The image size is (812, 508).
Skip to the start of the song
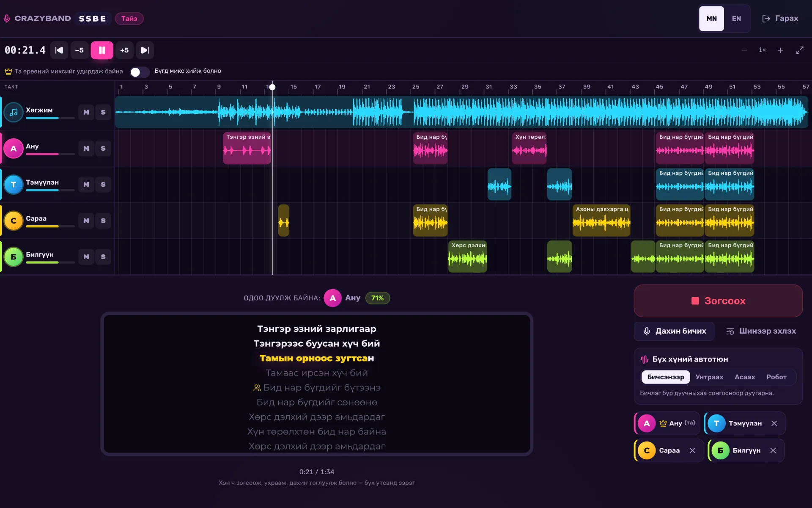point(59,50)
